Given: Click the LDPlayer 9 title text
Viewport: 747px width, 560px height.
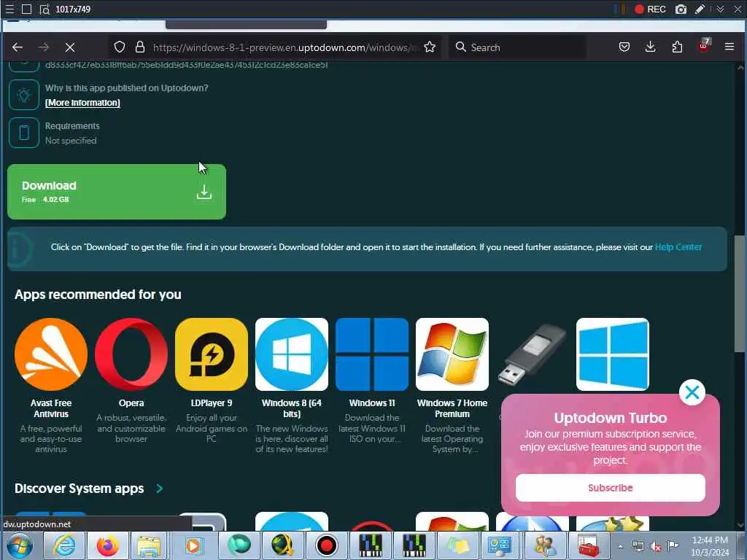Looking at the screenshot, I should (x=212, y=402).
